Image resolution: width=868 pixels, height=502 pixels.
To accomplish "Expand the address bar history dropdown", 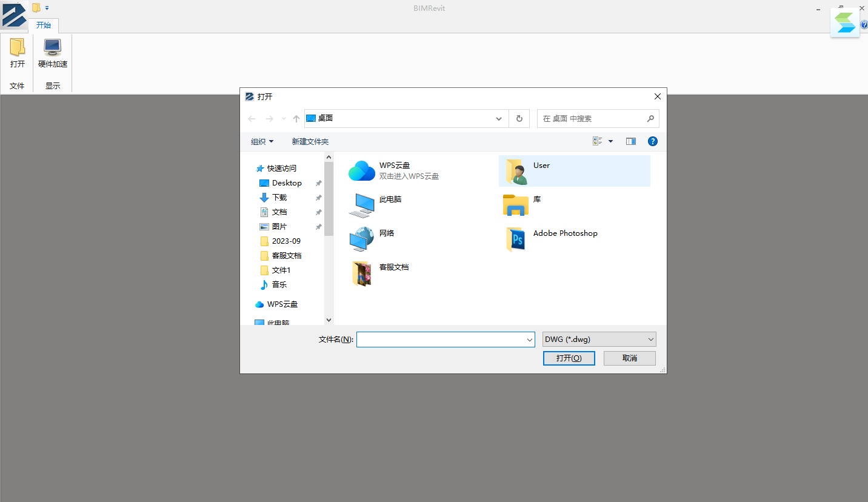I will tap(499, 119).
